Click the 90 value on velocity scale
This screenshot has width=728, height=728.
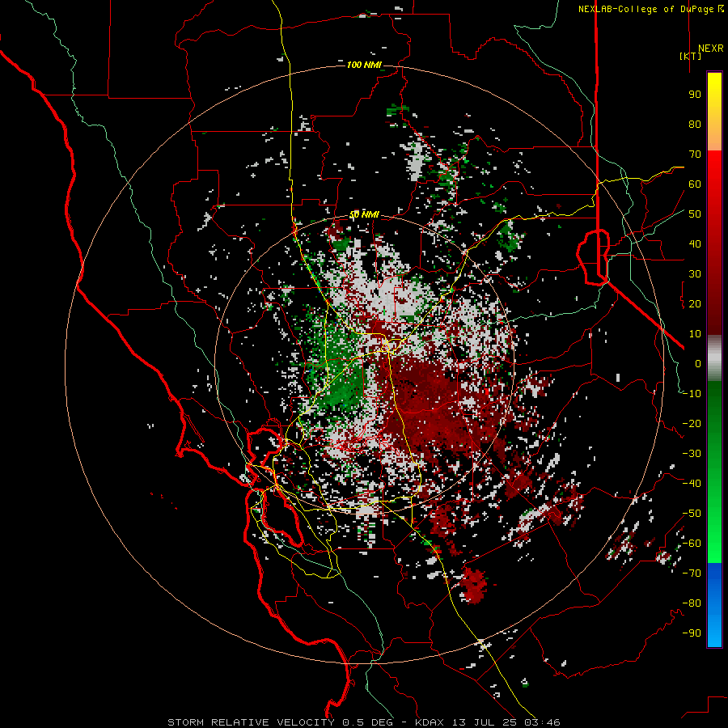tap(695, 95)
